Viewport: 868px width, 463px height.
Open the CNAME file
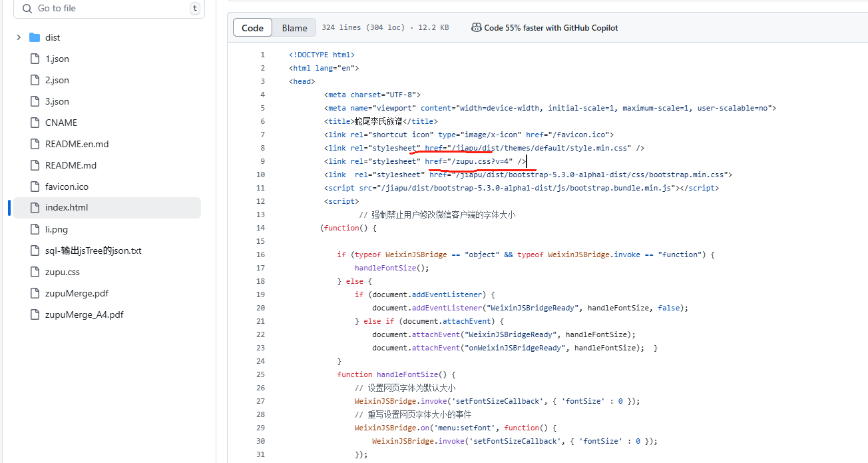pyautogui.click(x=61, y=123)
